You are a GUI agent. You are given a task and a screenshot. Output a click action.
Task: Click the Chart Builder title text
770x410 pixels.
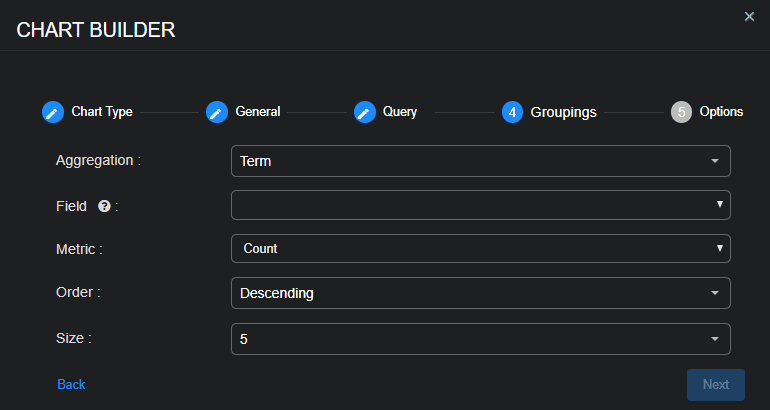[x=96, y=30]
